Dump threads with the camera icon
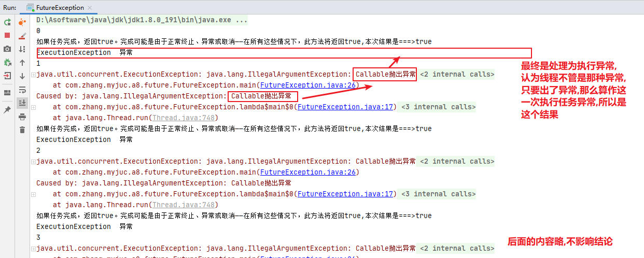Viewport: 644px width, 258px height. click(7, 49)
